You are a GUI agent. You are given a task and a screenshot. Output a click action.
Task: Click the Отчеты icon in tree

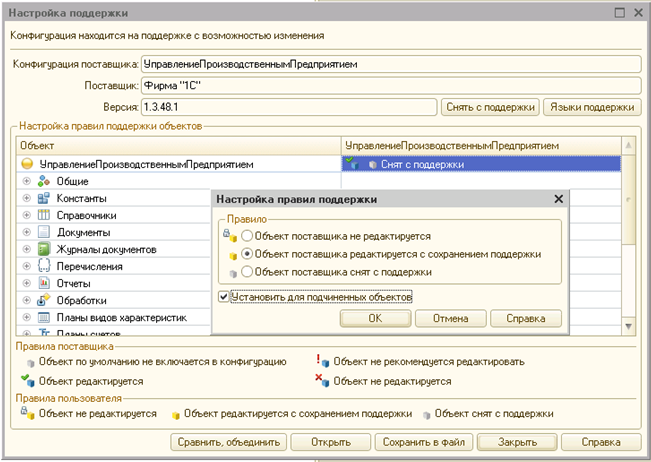pyautogui.click(x=44, y=283)
